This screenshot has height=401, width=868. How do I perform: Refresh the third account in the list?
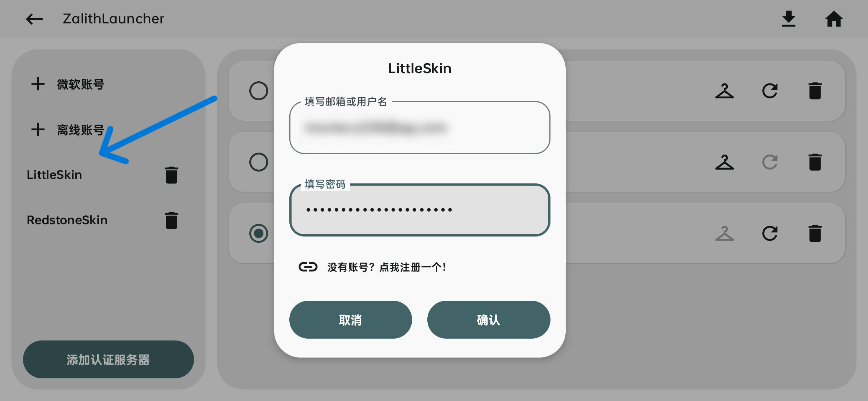(770, 233)
